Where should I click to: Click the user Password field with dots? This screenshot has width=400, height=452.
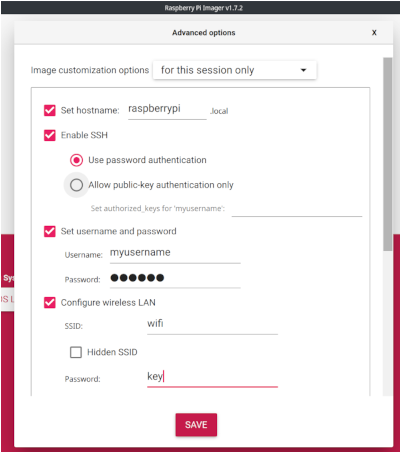(x=175, y=279)
